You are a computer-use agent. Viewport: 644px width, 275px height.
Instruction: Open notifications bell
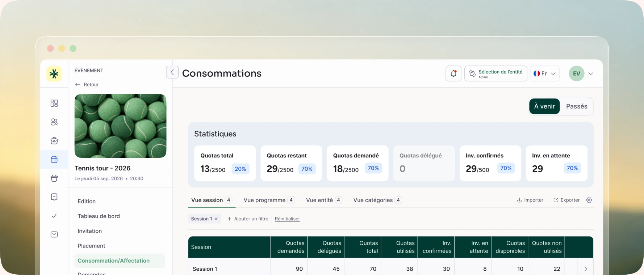[x=453, y=73]
